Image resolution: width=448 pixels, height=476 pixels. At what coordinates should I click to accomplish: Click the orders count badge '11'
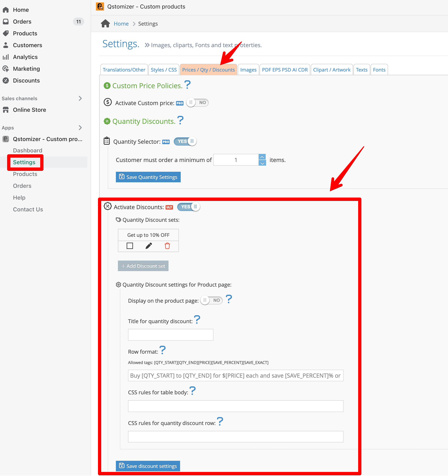(x=78, y=22)
